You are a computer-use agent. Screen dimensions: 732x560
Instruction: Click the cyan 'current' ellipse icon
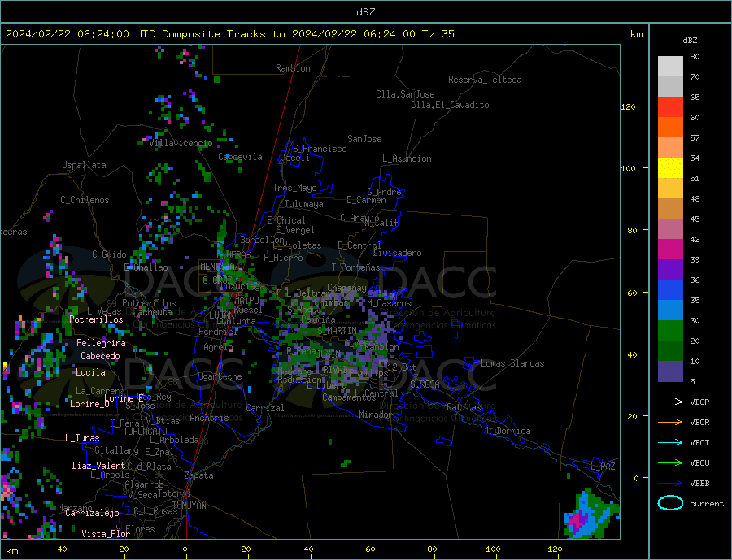coord(670,503)
